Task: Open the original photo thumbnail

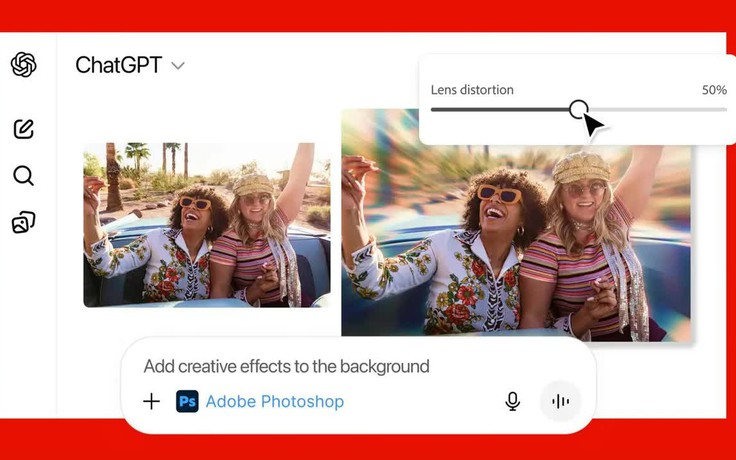Action: point(207,225)
